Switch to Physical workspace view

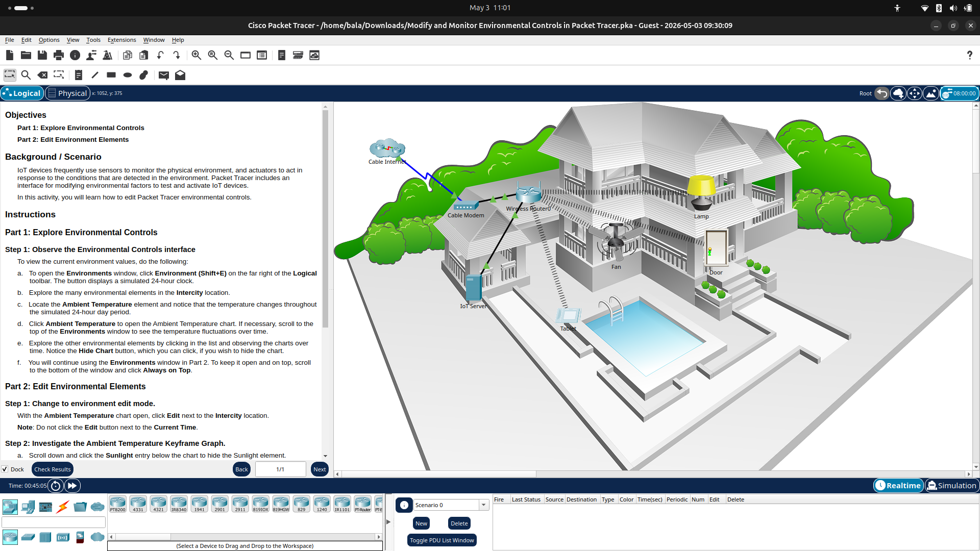tap(68, 93)
